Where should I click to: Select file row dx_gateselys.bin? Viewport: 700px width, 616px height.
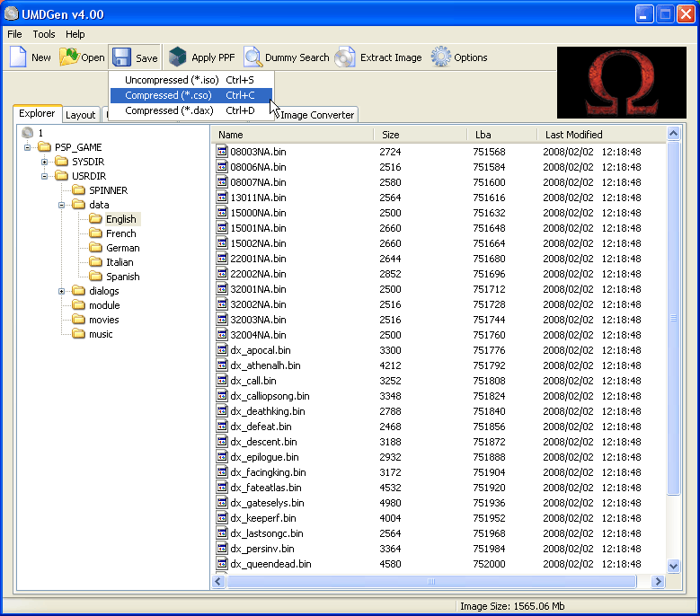(x=439, y=503)
